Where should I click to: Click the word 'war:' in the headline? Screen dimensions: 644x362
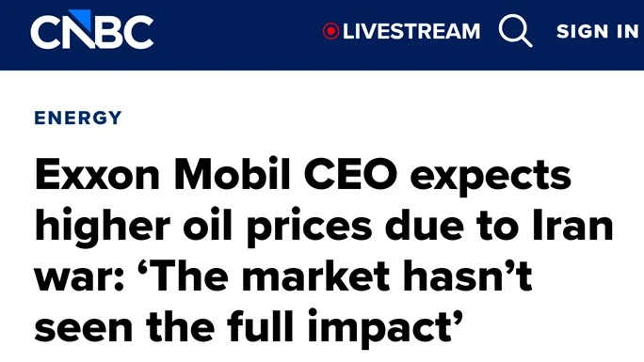pos(80,278)
